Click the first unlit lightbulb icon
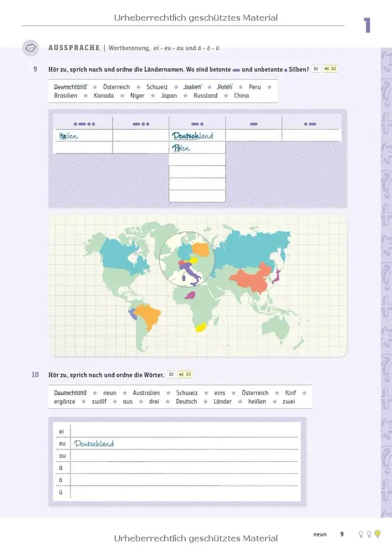 click(361, 534)
